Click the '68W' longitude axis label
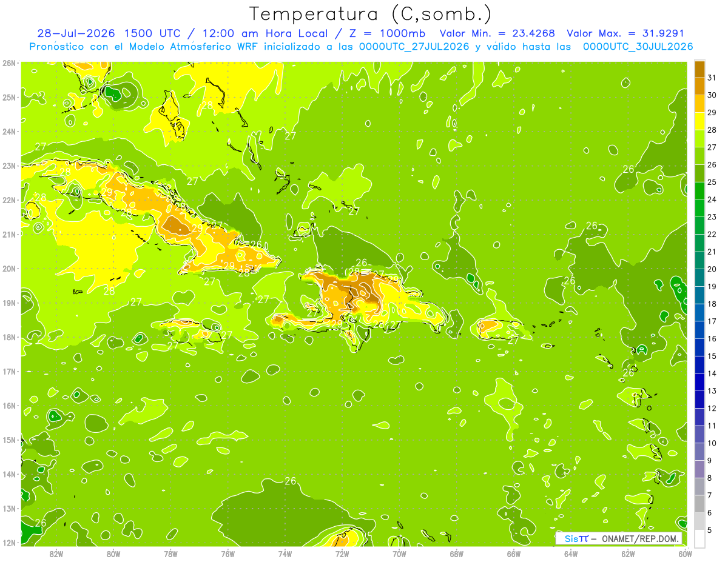This screenshot has height=562, width=728. coord(456,554)
